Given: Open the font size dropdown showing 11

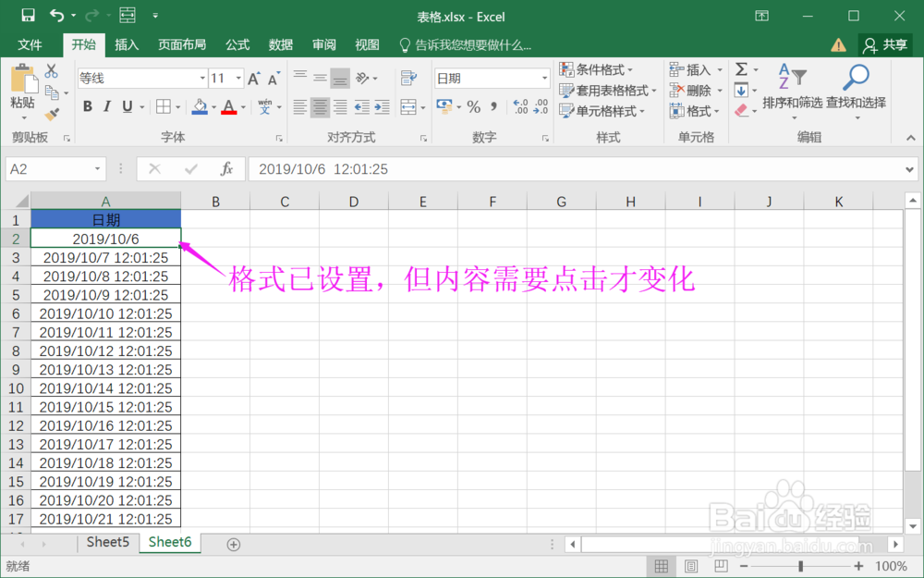Looking at the screenshot, I should point(238,78).
